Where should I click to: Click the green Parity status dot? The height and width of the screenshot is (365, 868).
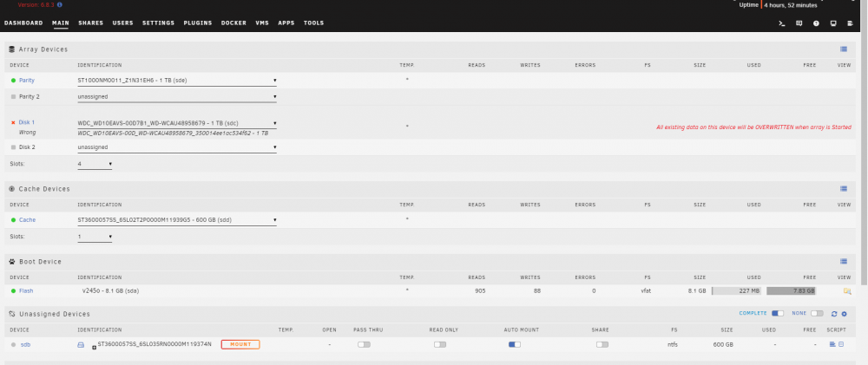13,80
